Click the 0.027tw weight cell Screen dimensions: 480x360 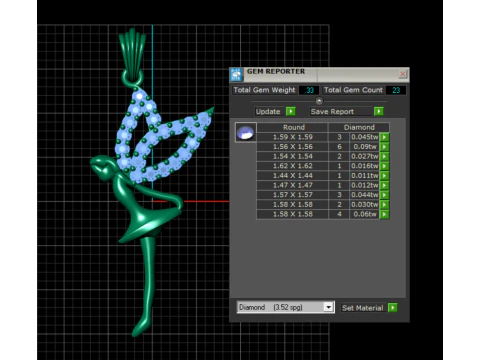(x=365, y=156)
